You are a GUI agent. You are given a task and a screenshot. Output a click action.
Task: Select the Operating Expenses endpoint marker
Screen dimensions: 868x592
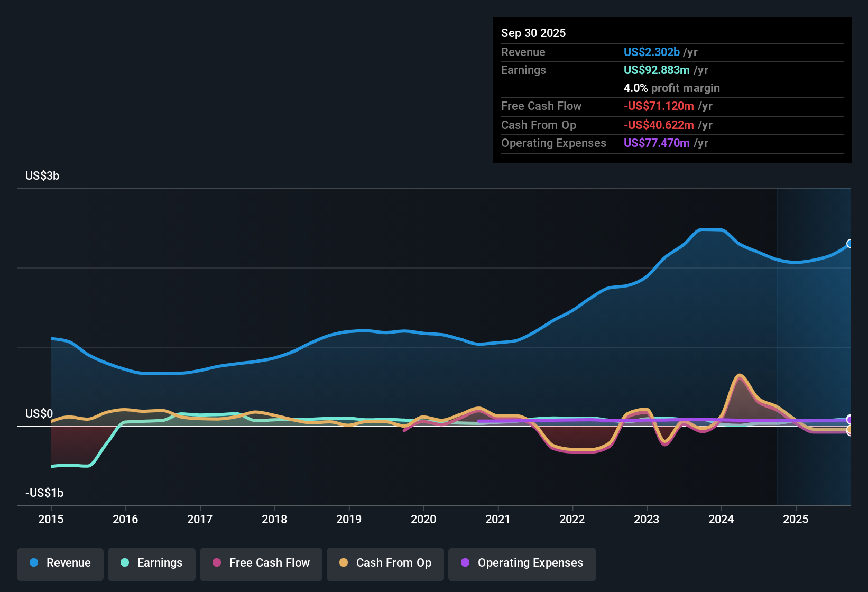pos(850,419)
